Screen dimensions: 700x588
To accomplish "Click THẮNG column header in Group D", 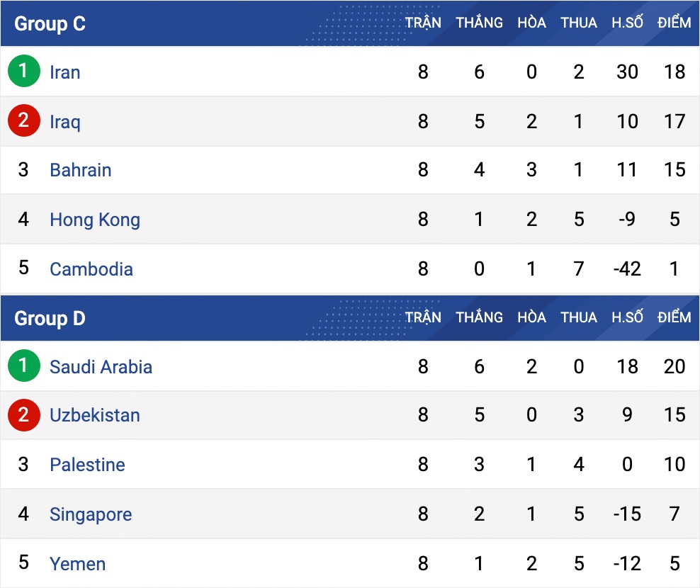I will [x=479, y=317].
